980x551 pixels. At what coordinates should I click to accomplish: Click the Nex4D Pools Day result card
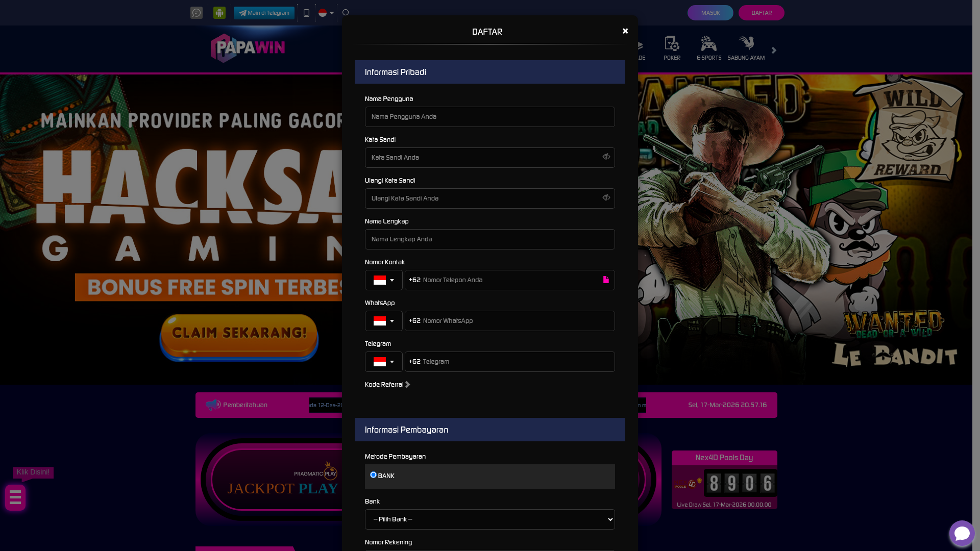[x=724, y=480]
